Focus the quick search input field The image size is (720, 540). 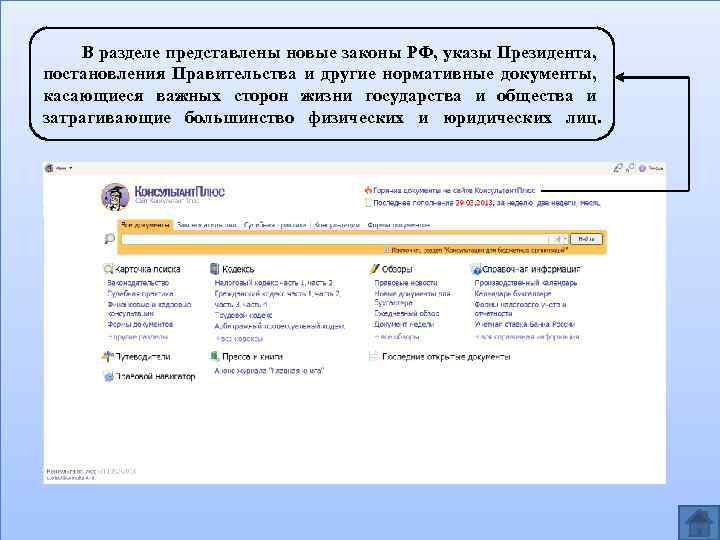335,239
